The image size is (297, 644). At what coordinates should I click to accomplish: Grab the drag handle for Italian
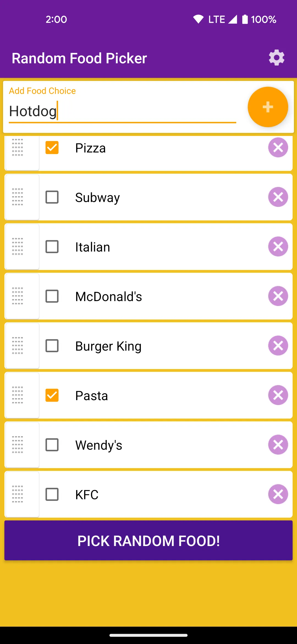coord(18,247)
